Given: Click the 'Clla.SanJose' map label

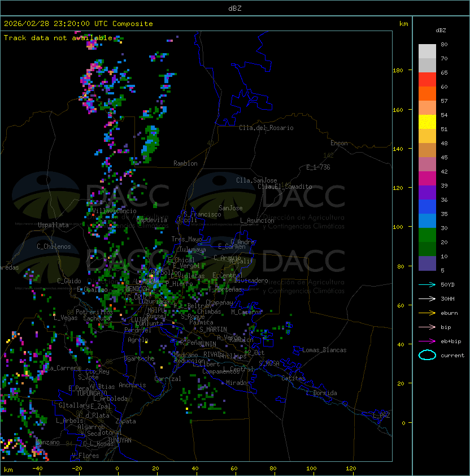Looking at the screenshot, I should [256, 180].
